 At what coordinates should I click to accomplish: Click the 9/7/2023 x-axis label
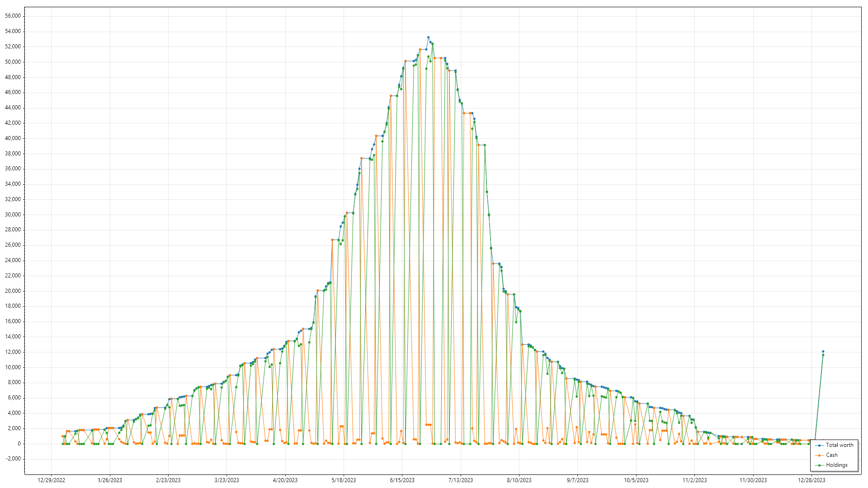pyautogui.click(x=578, y=480)
